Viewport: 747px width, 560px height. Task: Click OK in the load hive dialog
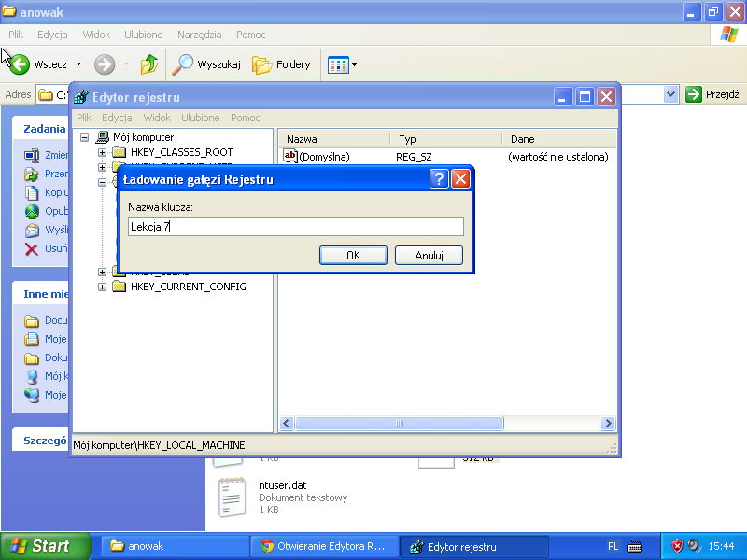[x=353, y=255]
